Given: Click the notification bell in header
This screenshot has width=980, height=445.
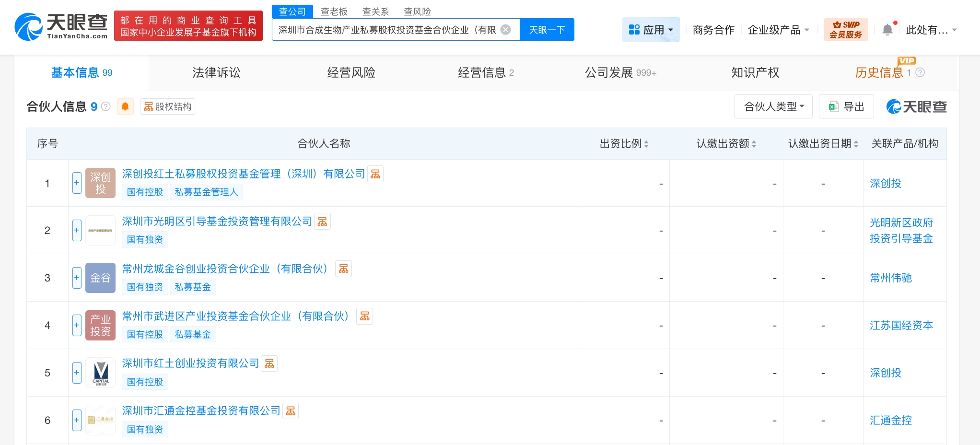Looking at the screenshot, I should tap(887, 30).
